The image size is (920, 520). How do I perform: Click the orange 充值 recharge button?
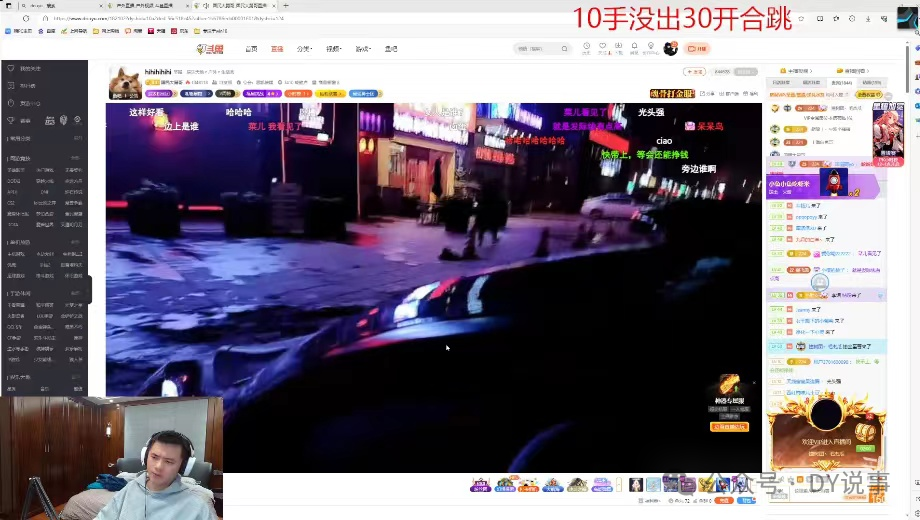(x=725, y=501)
